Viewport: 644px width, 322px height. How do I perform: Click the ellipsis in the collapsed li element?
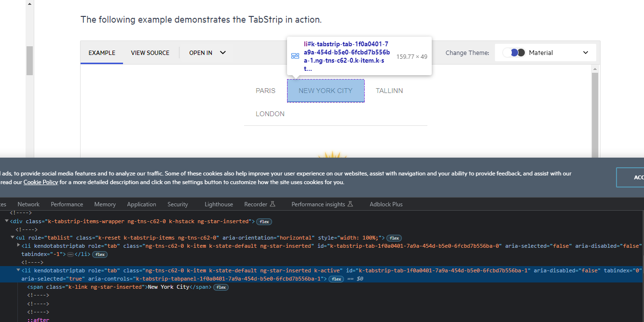[x=70, y=254]
